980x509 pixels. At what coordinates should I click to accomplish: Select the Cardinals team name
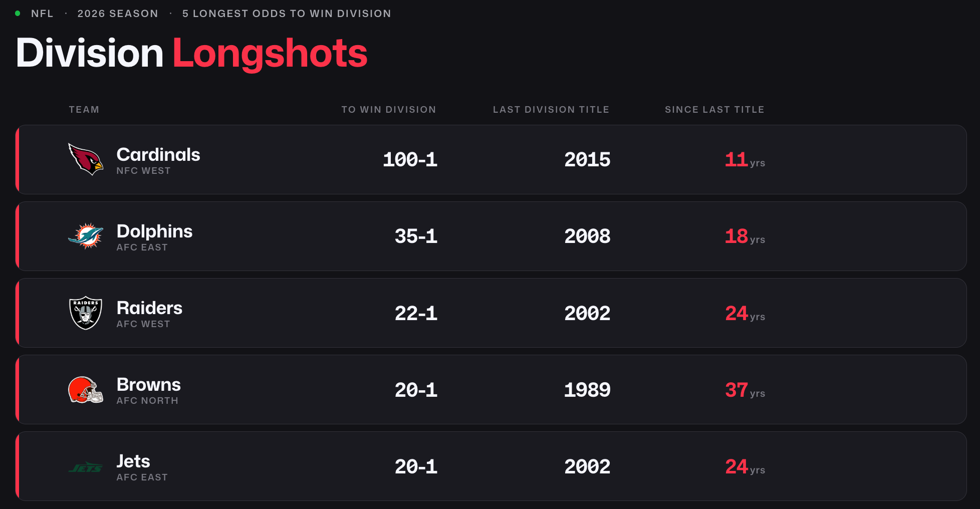tap(158, 155)
